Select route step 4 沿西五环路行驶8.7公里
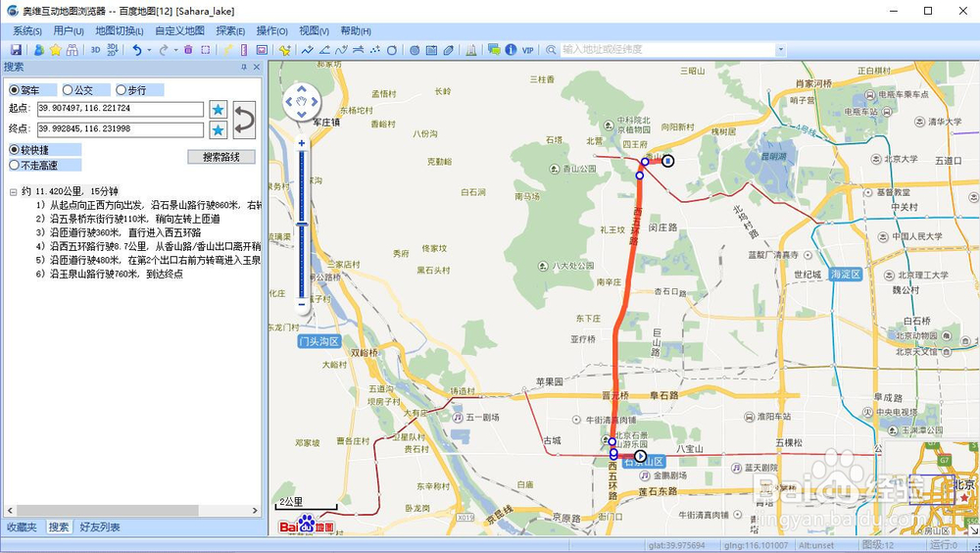The width and height of the screenshot is (980, 553). tap(148, 246)
